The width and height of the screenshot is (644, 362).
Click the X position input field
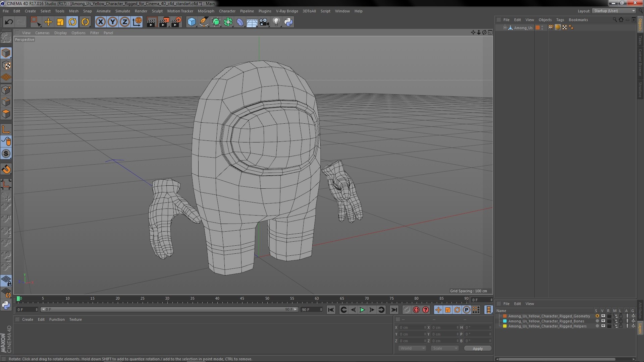pyautogui.click(x=412, y=327)
